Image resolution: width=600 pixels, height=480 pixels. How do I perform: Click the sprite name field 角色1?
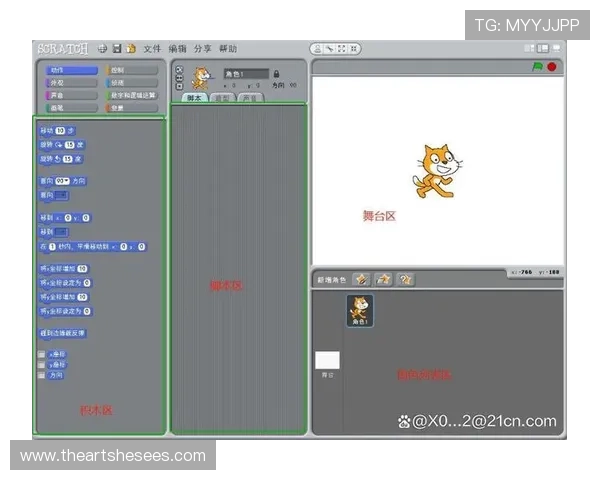[245, 74]
